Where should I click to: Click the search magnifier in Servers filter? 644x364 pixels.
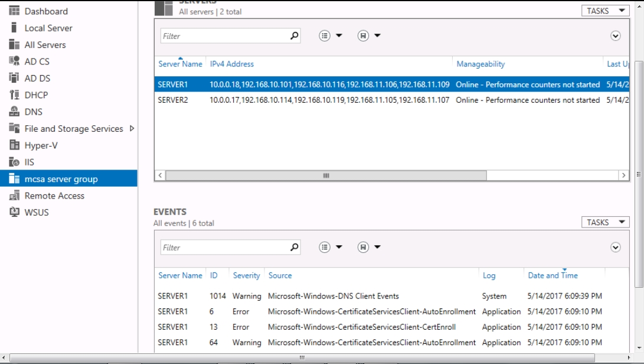[x=294, y=36]
